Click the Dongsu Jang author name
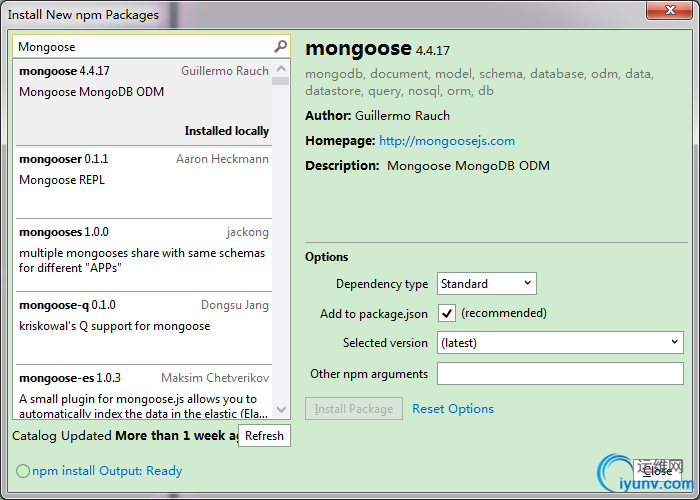This screenshot has height=500, width=700. [235, 305]
